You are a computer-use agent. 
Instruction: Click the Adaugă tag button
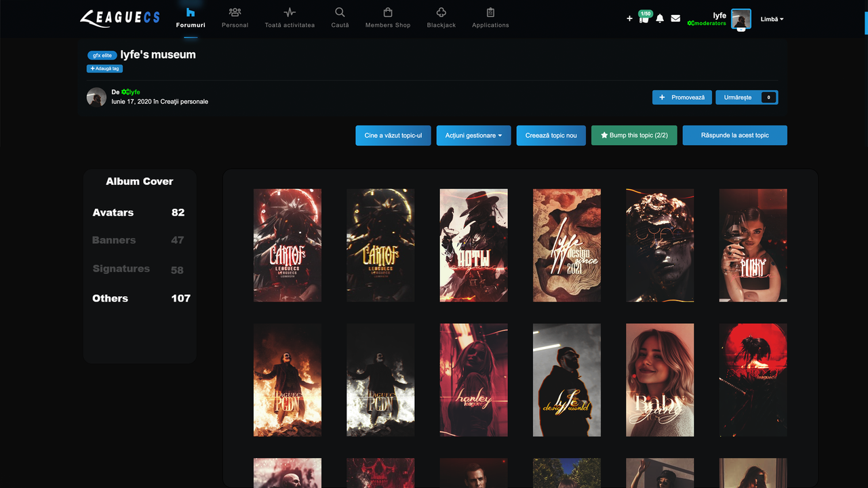[x=104, y=68]
